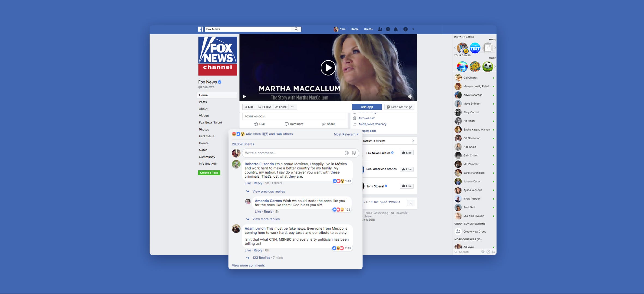Click View more comments
This screenshot has width=644, height=294.
248,265
